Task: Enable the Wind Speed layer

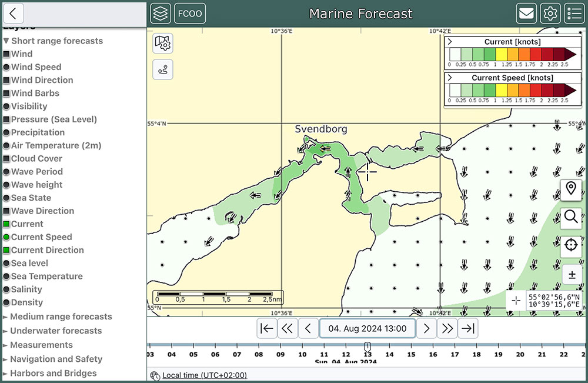Action: click(6, 67)
